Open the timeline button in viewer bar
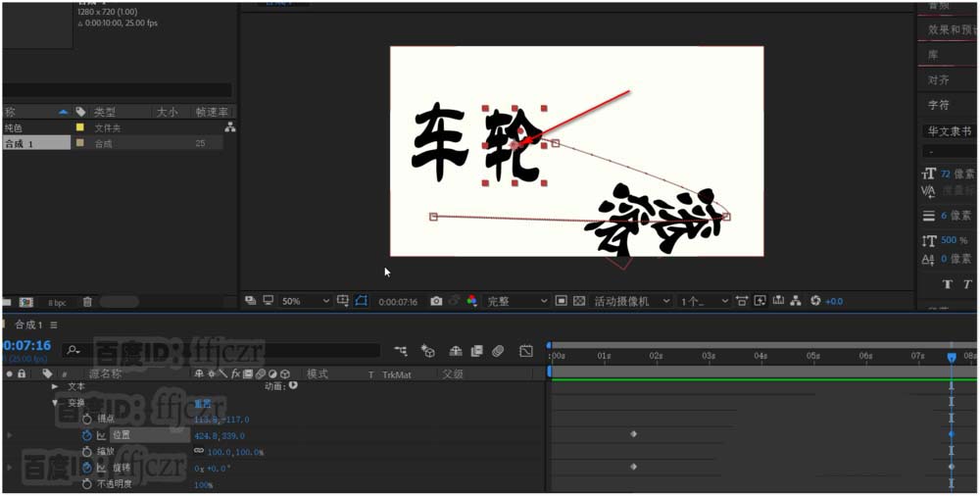The image size is (980, 496). pos(778,301)
